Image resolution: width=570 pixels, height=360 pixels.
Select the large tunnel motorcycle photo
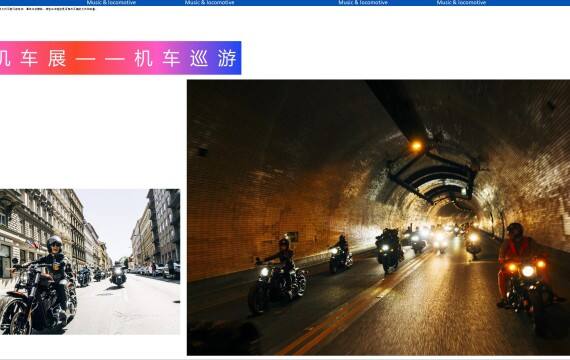(x=378, y=217)
